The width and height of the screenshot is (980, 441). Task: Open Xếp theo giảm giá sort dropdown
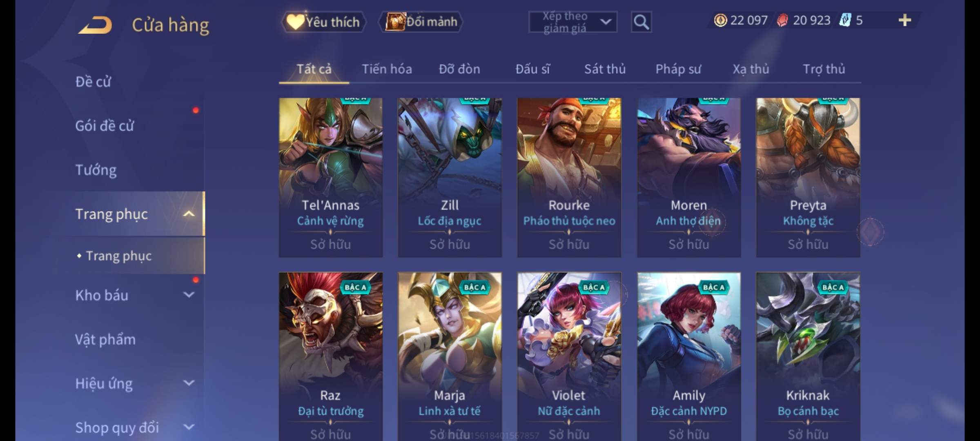pos(572,22)
